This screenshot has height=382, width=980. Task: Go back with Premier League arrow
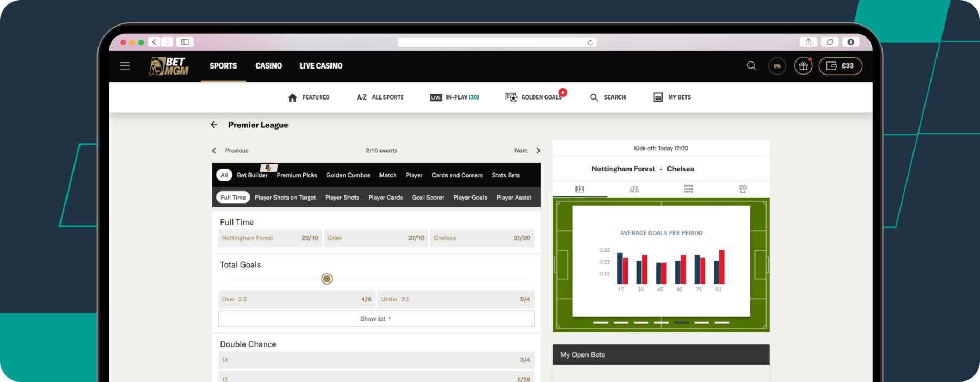[214, 125]
